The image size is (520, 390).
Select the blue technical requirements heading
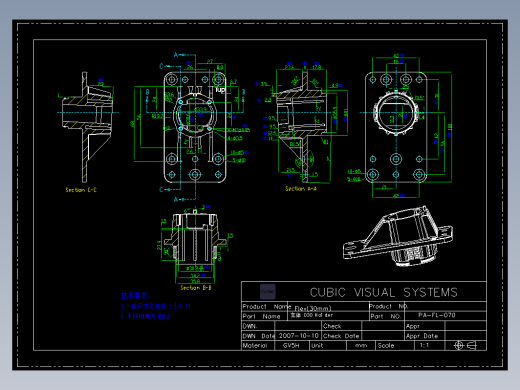[x=135, y=295]
